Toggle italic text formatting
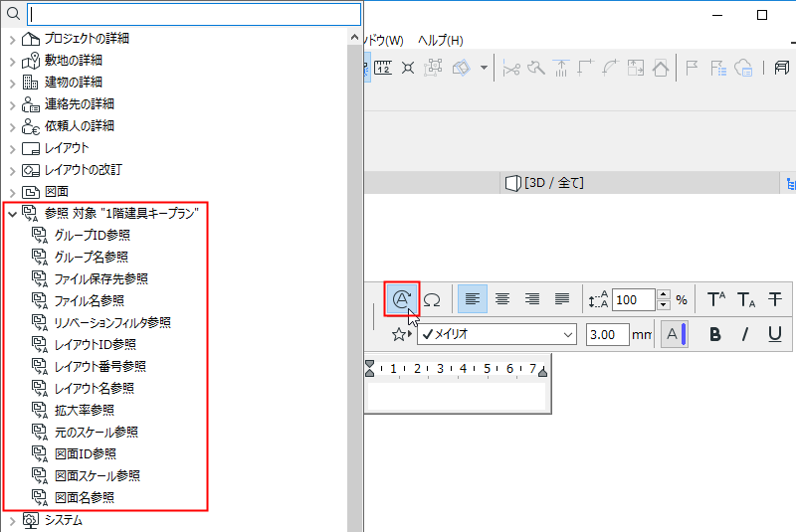 coord(744,334)
